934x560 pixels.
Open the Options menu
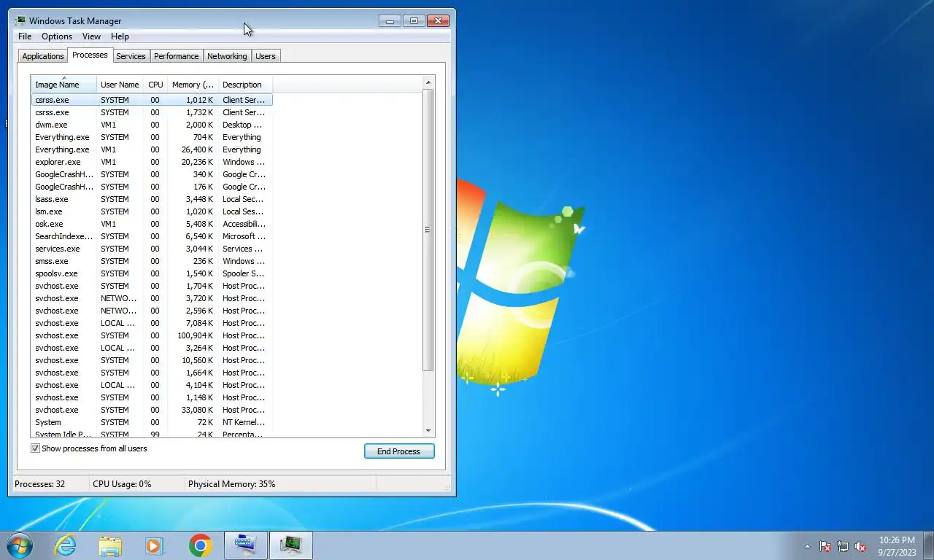[x=57, y=36]
